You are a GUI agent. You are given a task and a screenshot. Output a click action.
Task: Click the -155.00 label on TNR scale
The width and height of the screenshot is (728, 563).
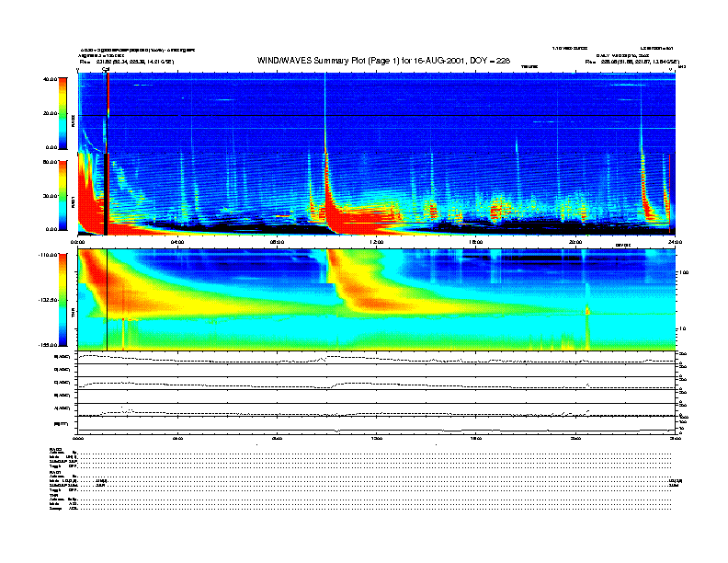click(48, 345)
